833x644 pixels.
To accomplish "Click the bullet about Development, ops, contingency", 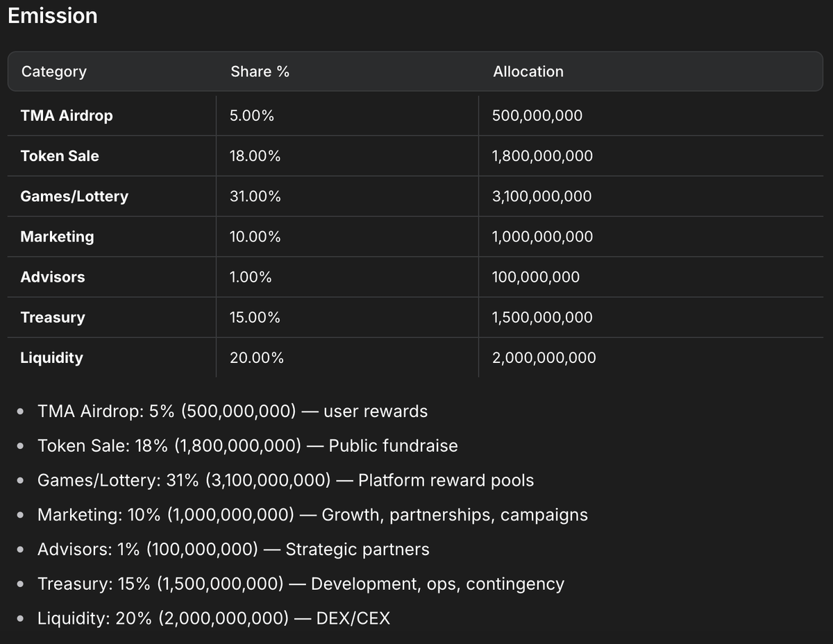I will tap(301, 584).
